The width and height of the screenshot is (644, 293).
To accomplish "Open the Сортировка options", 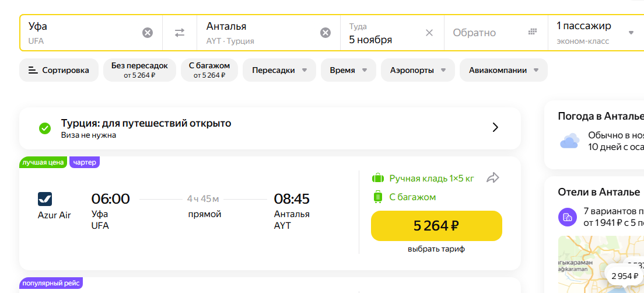I will [59, 70].
